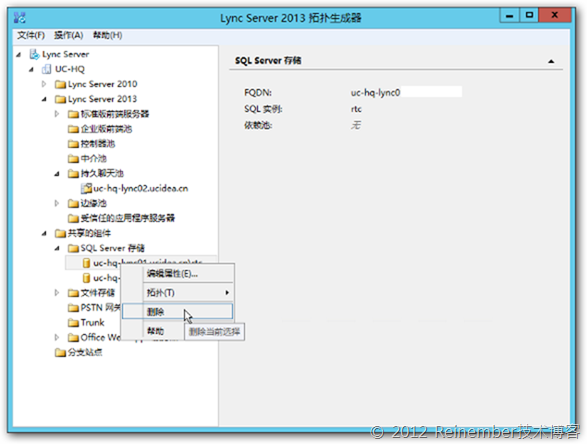Collapse the SQL Server 存储 details section arrow
Screen dimensions: 587x444
pos(551,61)
